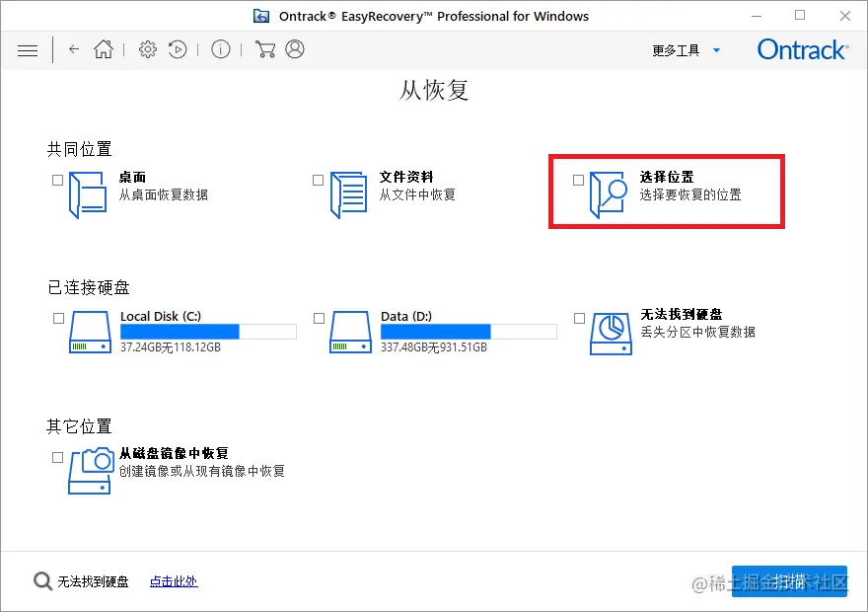Expand the 更多工具 dropdown arrow
This screenshot has width=868, height=612.
pos(716,50)
